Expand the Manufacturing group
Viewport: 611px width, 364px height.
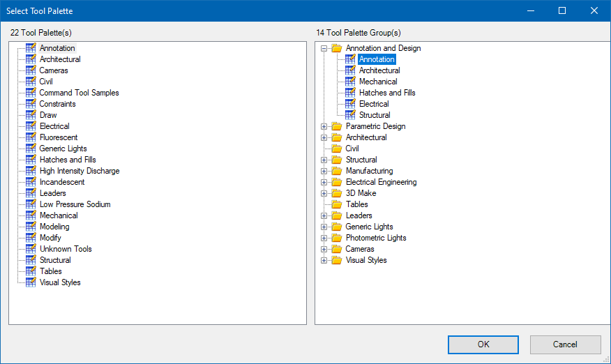324,172
